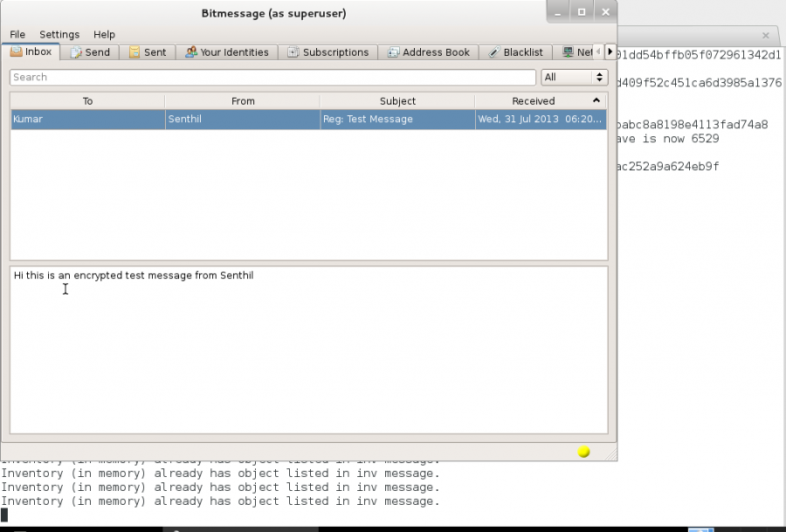Image resolution: width=786 pixels, height=532 pixels.
Task: Sort inbox by the Subject column
Action: (x=397, y=101)
